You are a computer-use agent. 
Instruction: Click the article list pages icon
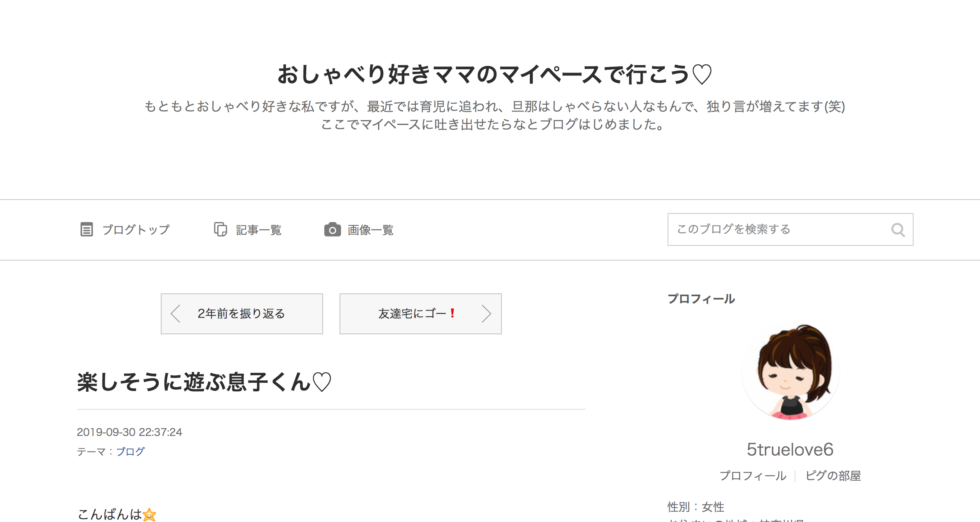(x=221, y=229)
